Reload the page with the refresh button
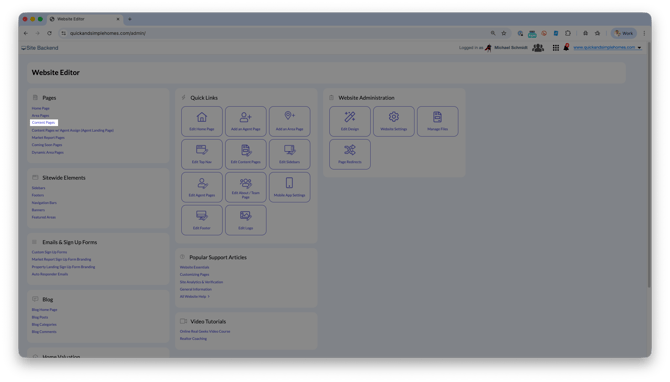Screen dimensions: 670x382 pos(50,33)
